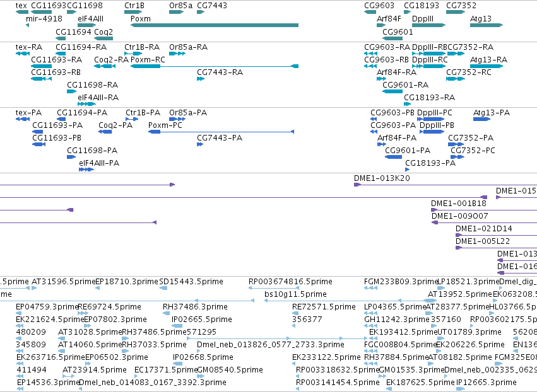
Task: Select the DME1-013K20 BAC label
Action: tap(382, 178)
